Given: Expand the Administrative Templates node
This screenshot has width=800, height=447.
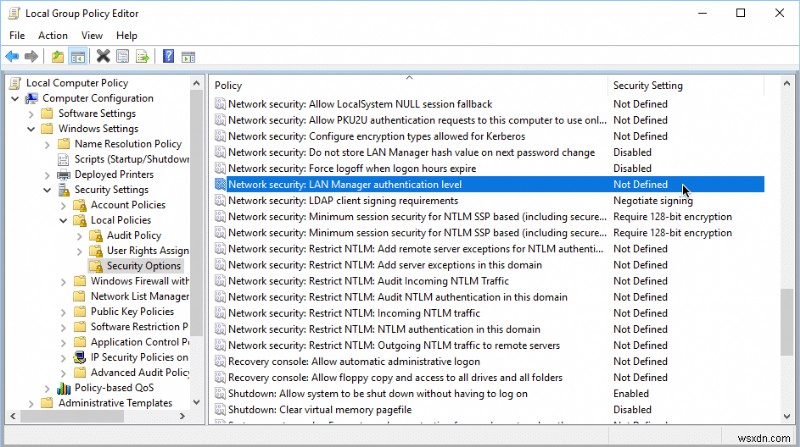Looking at the screenshot, I should 31,403.
